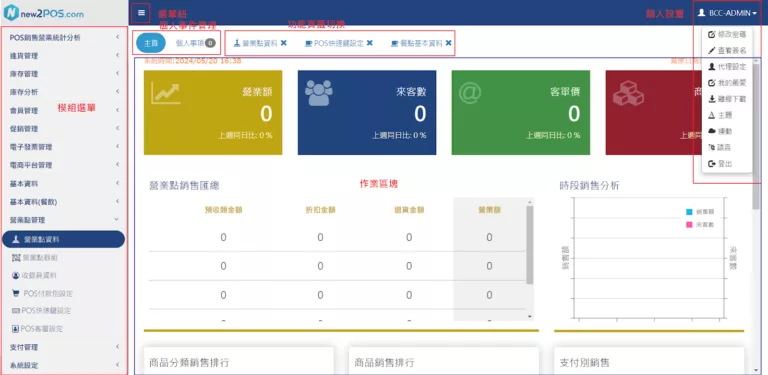Open the BCC-ADMIN user dropdown
768x375 pixels.
pyautogui.click(x=727, y=13)
